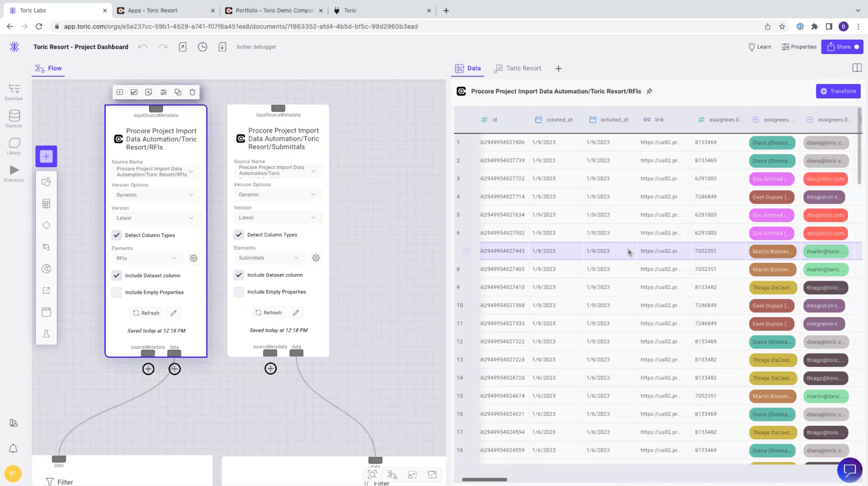Refresh the RFIs source node
The height and width of the screenshot is (486, 868).
pos(146,313)
